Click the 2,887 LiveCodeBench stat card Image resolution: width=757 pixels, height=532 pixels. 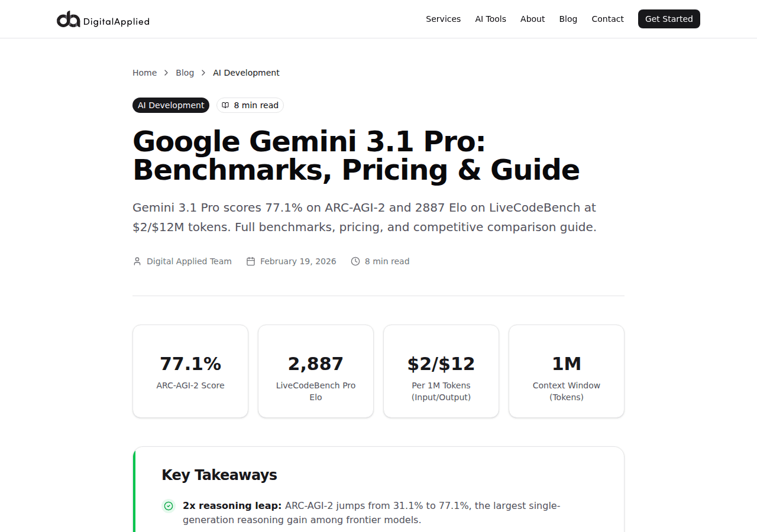315,371
